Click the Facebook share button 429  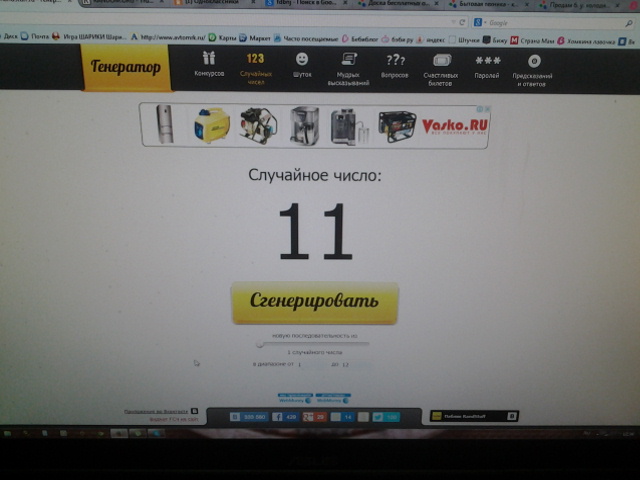coord(285,417)
